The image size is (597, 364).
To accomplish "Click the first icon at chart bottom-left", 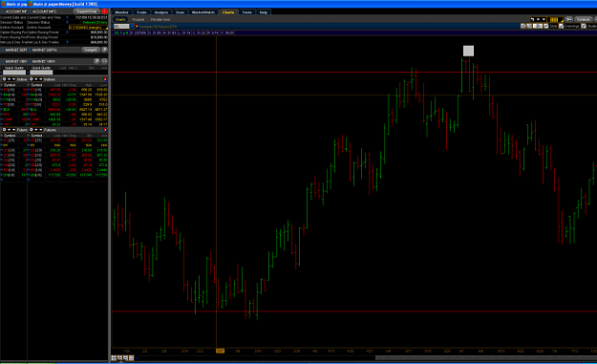I will [x=114, y=358].
